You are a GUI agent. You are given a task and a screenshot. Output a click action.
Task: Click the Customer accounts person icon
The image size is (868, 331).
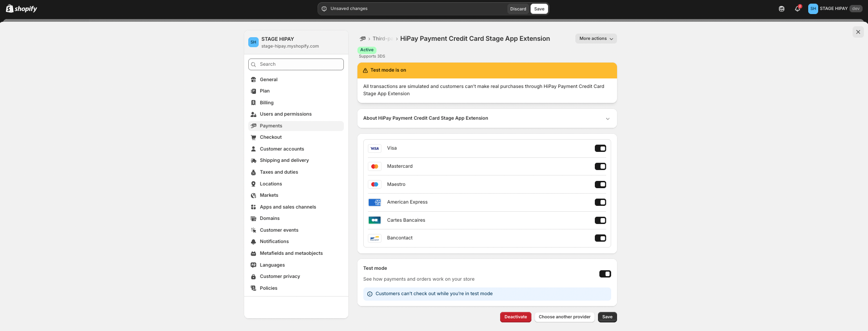point(254,149)
